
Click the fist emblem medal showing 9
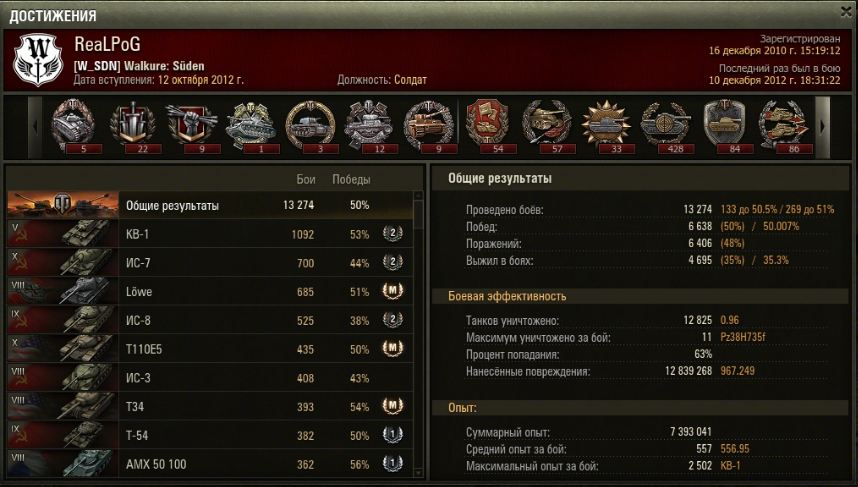tap(192, 126)
